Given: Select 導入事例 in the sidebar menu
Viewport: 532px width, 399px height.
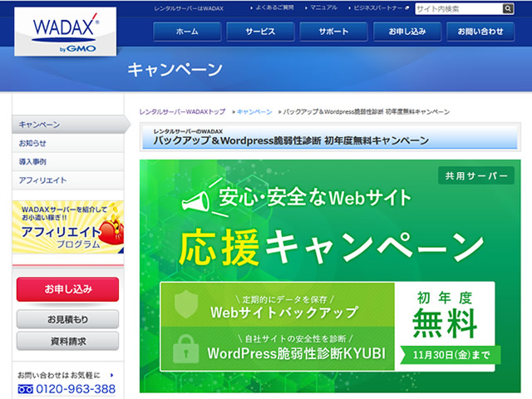Looking at the screenshot, I should (68, 162).
